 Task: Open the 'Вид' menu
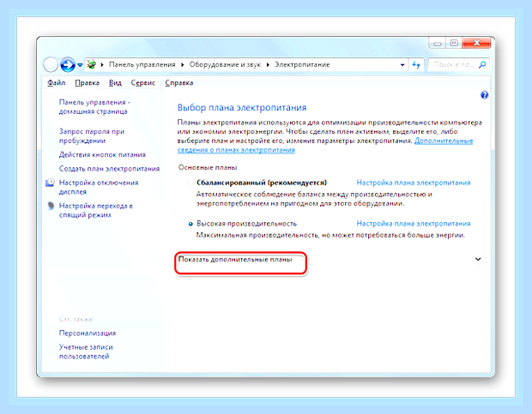pyautogui.click(x=115, y=82)
